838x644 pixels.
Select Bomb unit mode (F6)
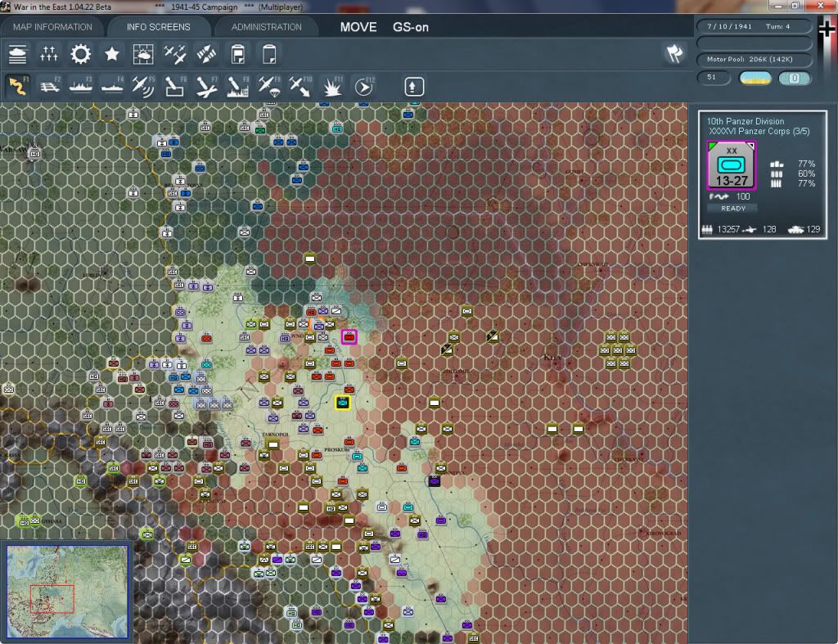pyautogui.click(x=175, y=86)
